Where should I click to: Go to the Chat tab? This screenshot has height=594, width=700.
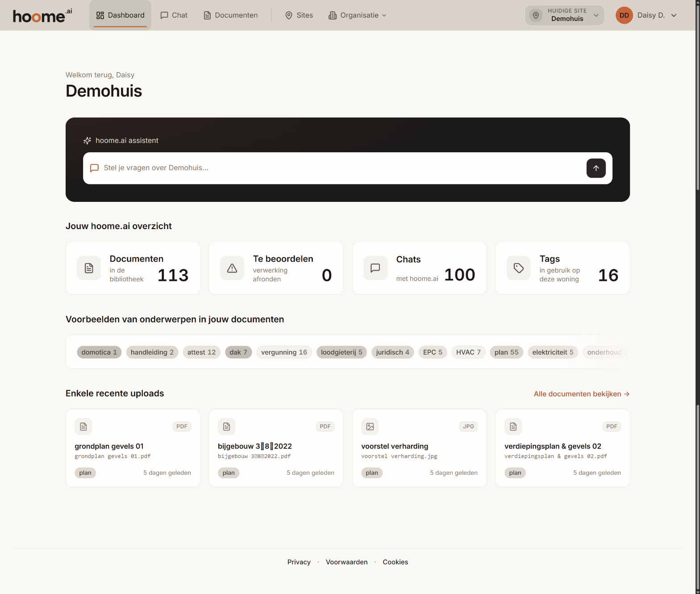coord(174,15)
